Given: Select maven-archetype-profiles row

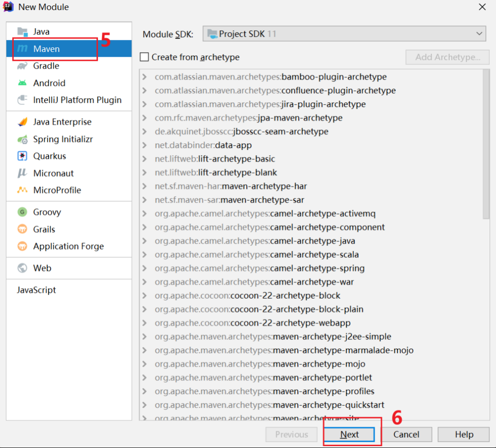Looking at the screenshot, I should coord(311,391).
